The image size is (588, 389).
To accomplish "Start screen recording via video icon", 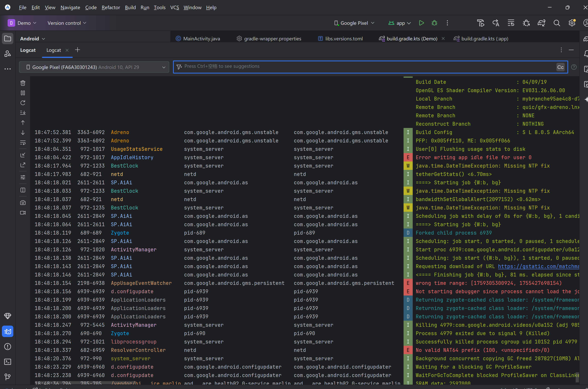I will point(23,213).
